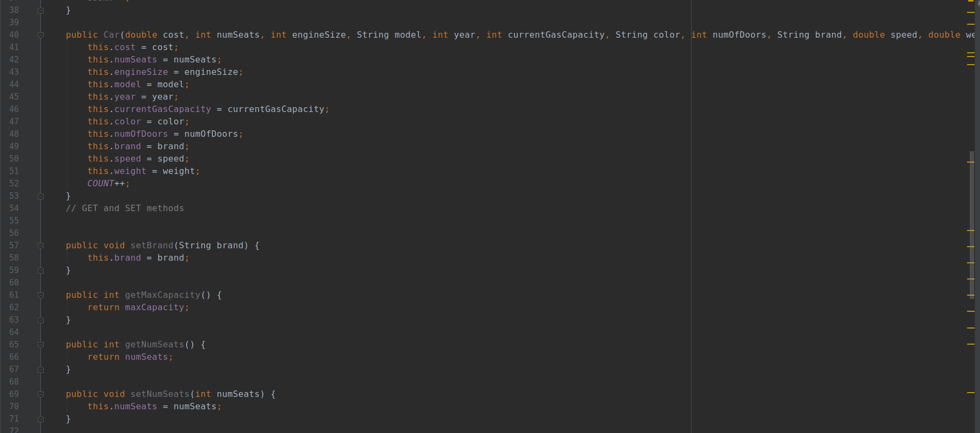980x433 pixels.
Task: Click the setBrand method name
Action: point(151,246)
